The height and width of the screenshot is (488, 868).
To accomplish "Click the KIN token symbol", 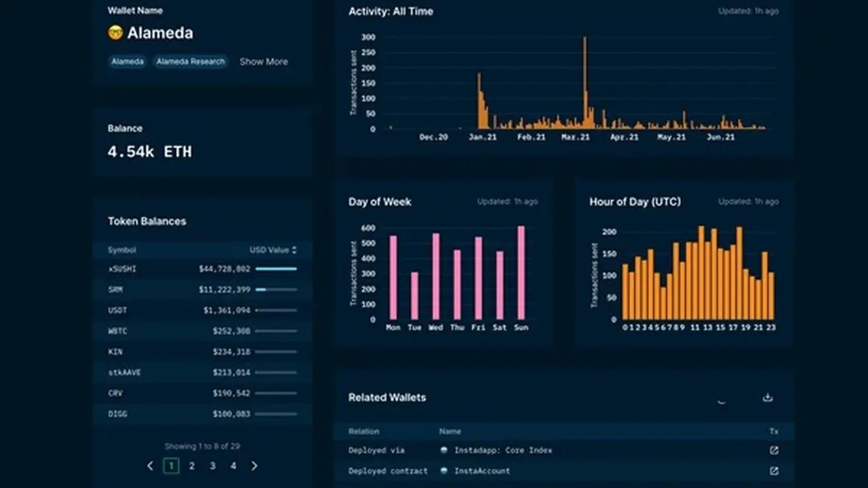I will point(115,352).
